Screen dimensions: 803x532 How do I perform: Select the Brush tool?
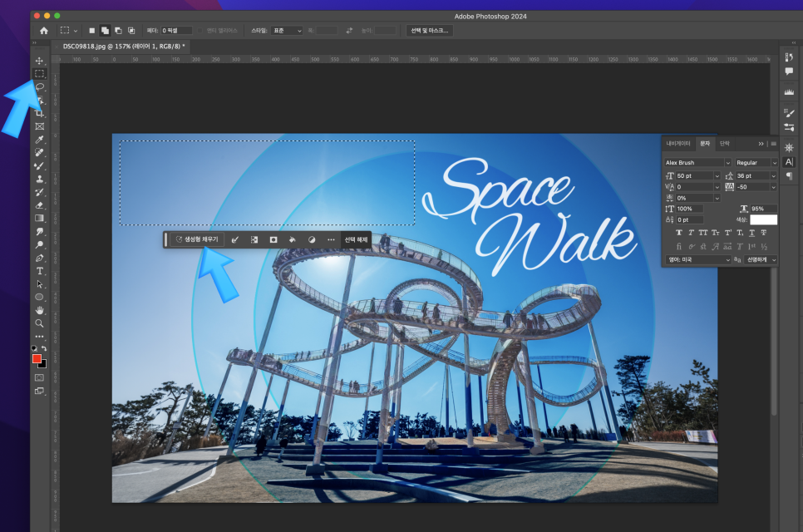tap(39, 166)
